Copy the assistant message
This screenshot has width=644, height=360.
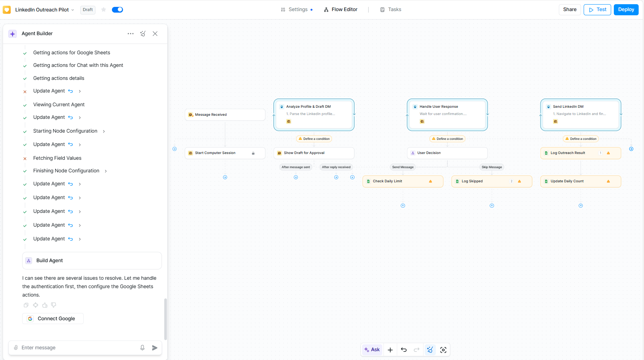(x=26, y=305)
